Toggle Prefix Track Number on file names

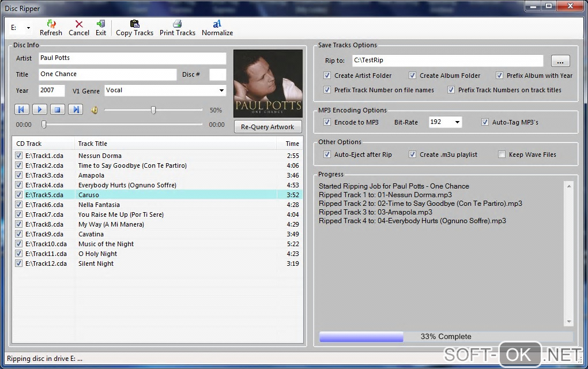pos(327,90)
